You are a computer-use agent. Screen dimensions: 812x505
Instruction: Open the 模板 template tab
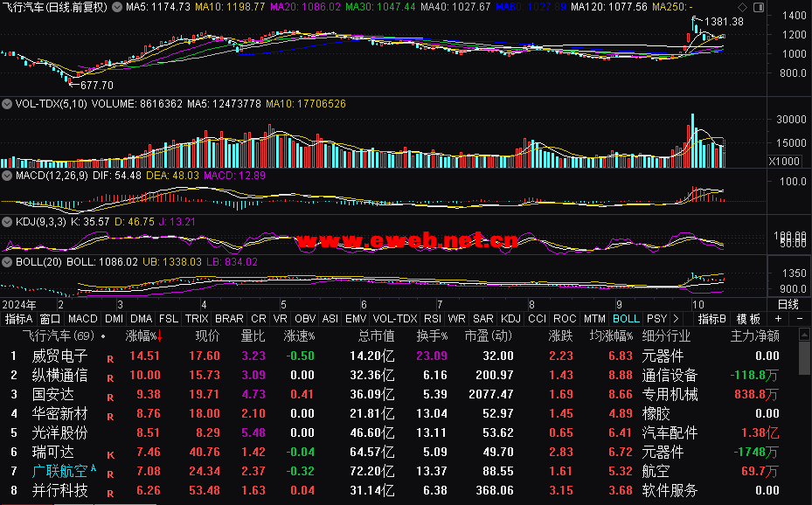click(x=748, y=319)
